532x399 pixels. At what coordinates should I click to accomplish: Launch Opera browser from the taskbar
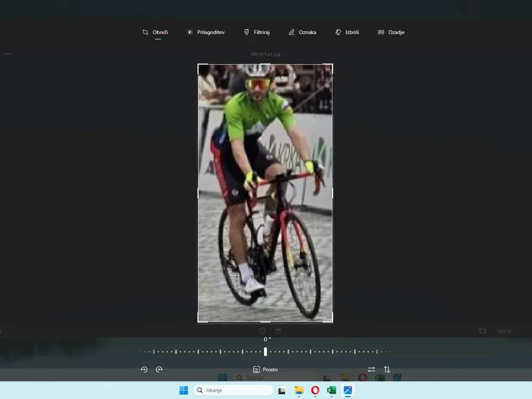(x=315, y=390)
